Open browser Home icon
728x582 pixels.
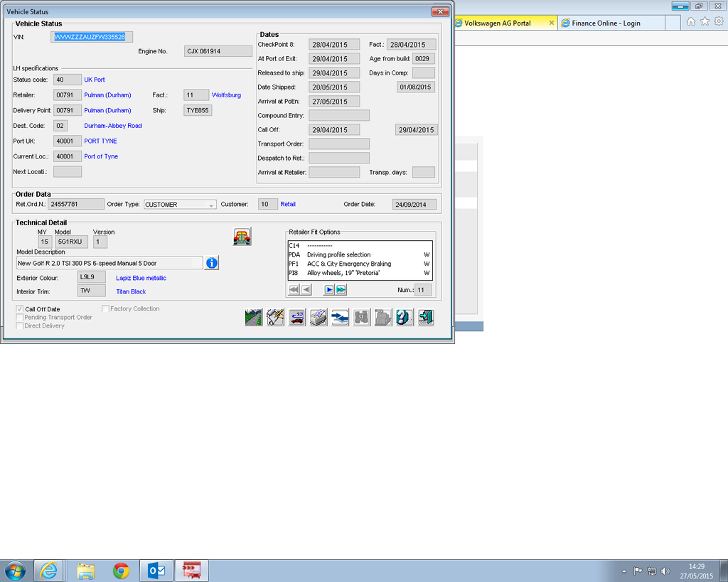(x=691, y=21)
